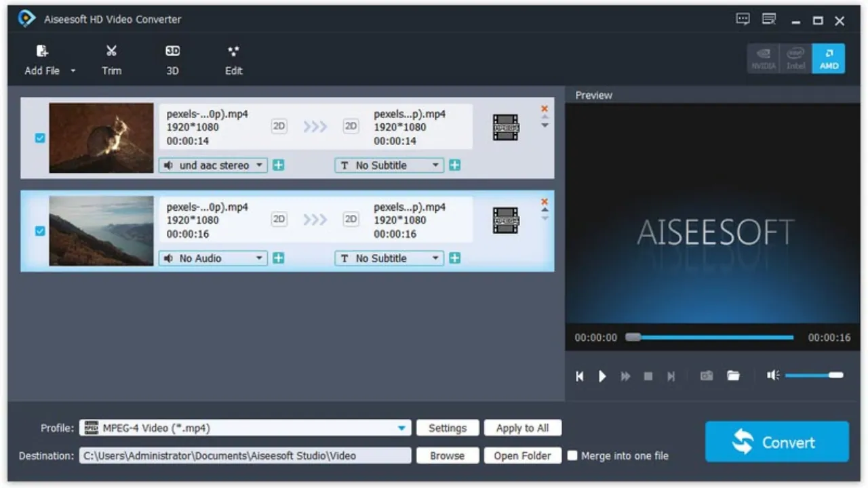Open second video's No Subtitle dropdown
Viewport: 868px width, 488px height.
(389, 258)
